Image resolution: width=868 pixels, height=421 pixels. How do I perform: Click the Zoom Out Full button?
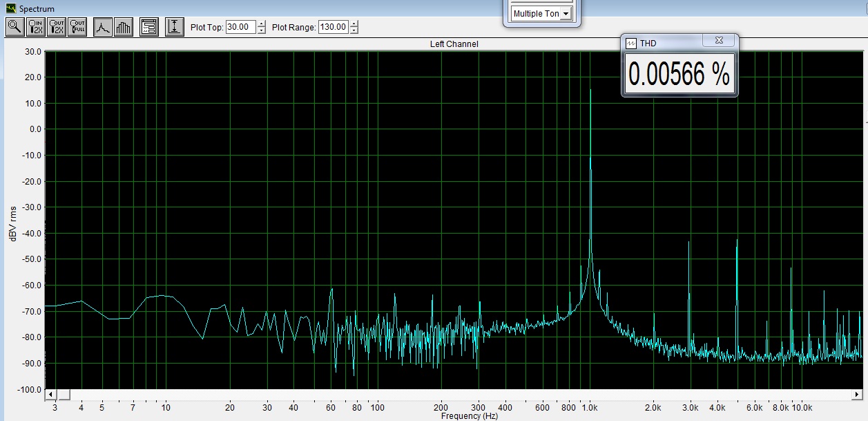click(x=77, y=27)
